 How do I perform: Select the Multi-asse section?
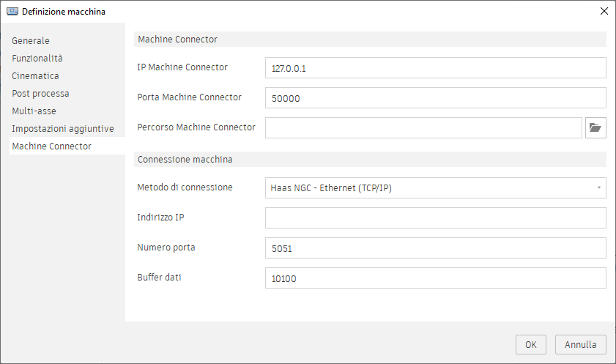point(34,111)
